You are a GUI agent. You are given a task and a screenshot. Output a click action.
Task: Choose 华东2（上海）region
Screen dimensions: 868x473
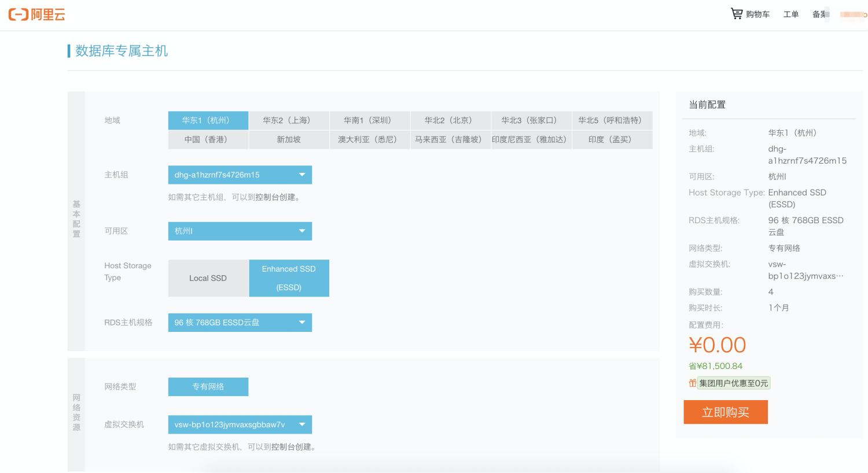(289, 120)
